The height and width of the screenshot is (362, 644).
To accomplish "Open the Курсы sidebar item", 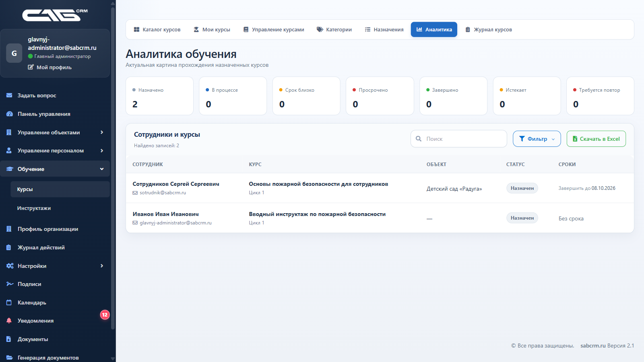I will [x=60, y=189].
